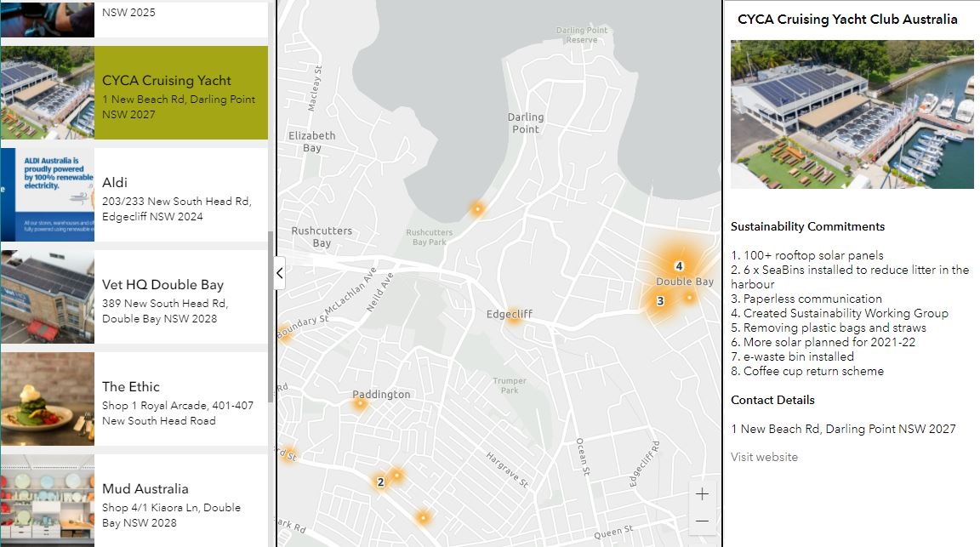Click the list panel scrollbar
Image resolution: width=980 pixels, height=547 pixels.
pos(271,317)
